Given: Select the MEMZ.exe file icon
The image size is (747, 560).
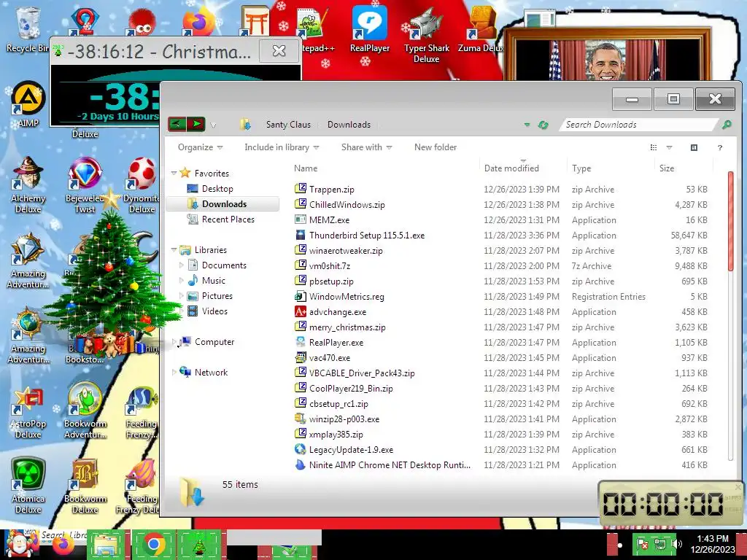Looking at the screenshot, I should coord(300,219).
